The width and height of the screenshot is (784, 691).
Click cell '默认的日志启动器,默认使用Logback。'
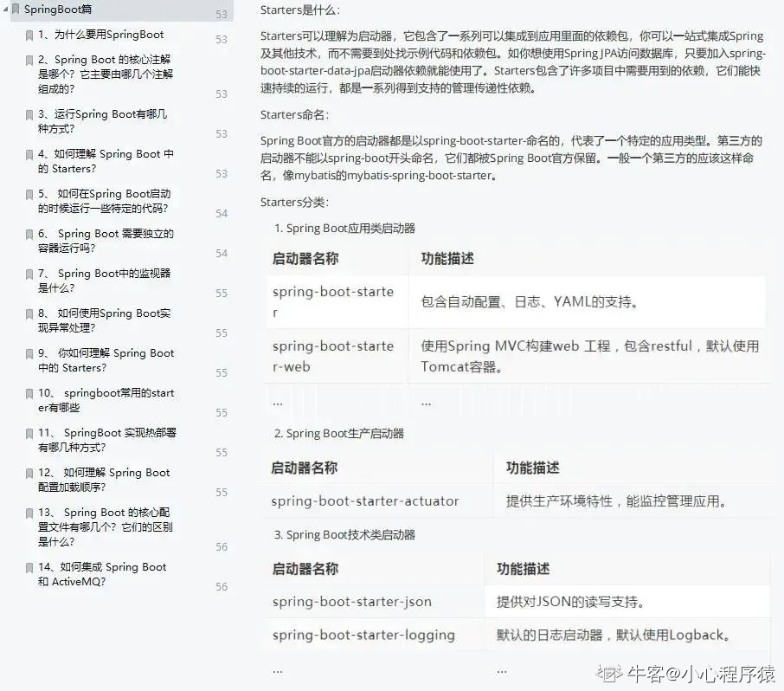(627, 635)
